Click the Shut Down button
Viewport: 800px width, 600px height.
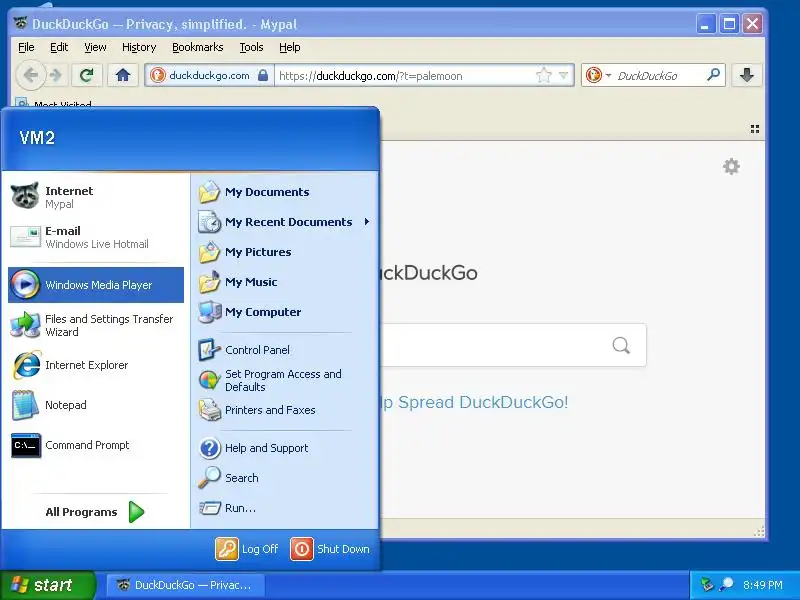(x=330, y=549)
